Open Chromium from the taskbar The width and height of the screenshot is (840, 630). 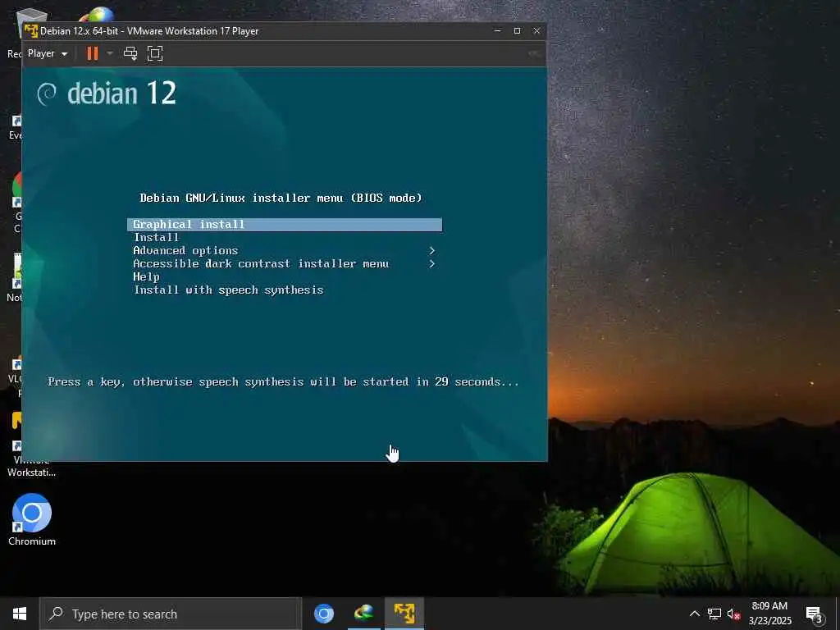(x=323, y=614)
